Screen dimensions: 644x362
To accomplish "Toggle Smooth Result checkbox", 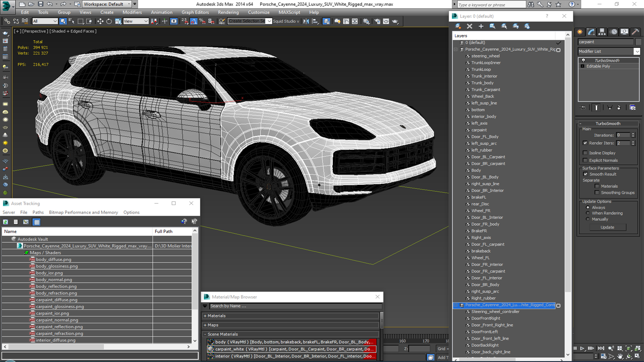I will pyautogui.click(x=586, y=174).
